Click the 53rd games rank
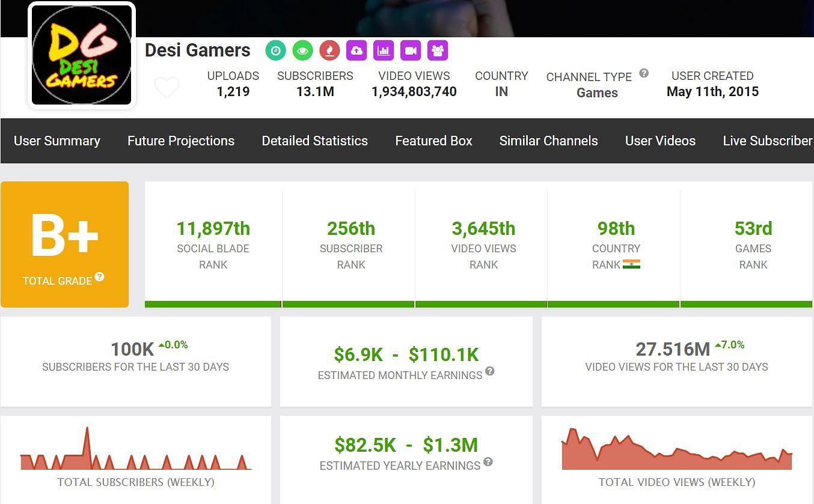Screen dimensions: 814x504 point(753,229)
